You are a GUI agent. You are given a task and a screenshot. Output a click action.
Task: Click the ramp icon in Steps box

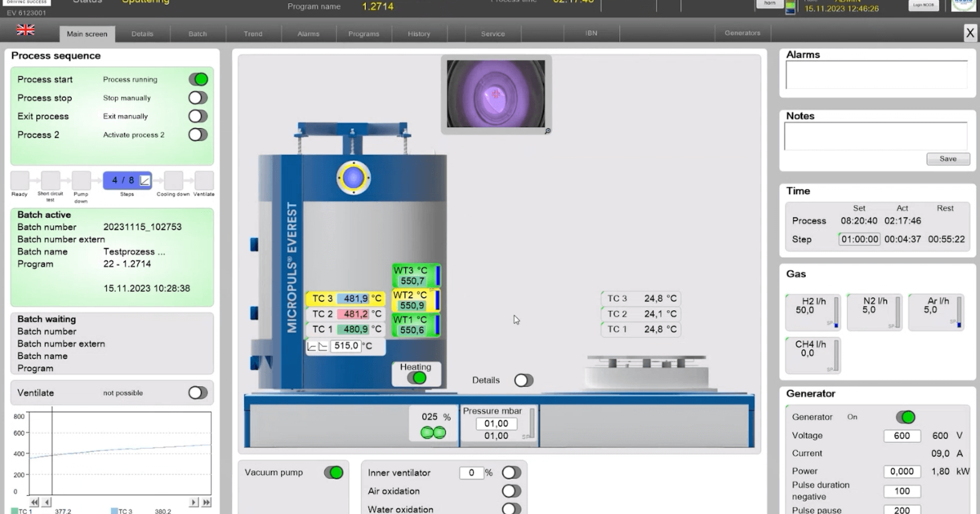[x=145, y=180]
